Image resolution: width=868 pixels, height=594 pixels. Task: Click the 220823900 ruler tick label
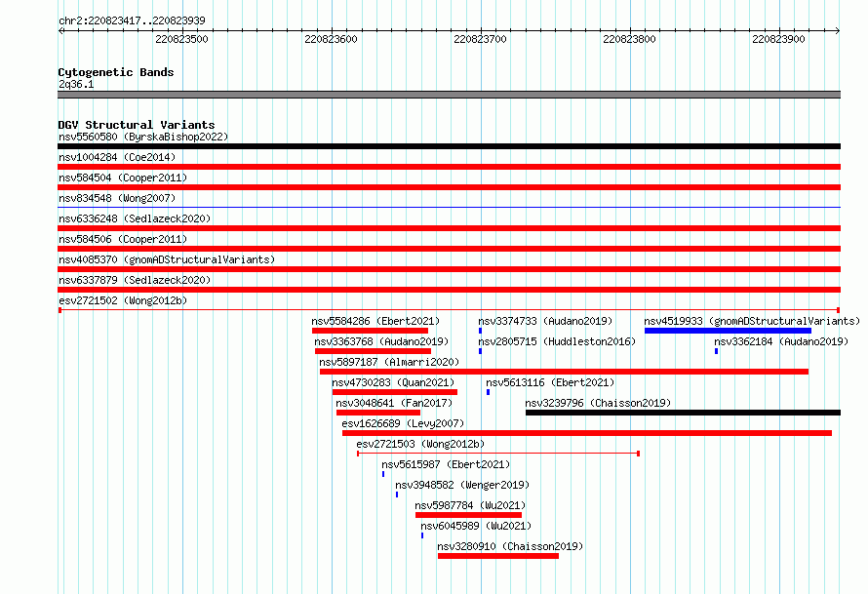coord(778,39)
